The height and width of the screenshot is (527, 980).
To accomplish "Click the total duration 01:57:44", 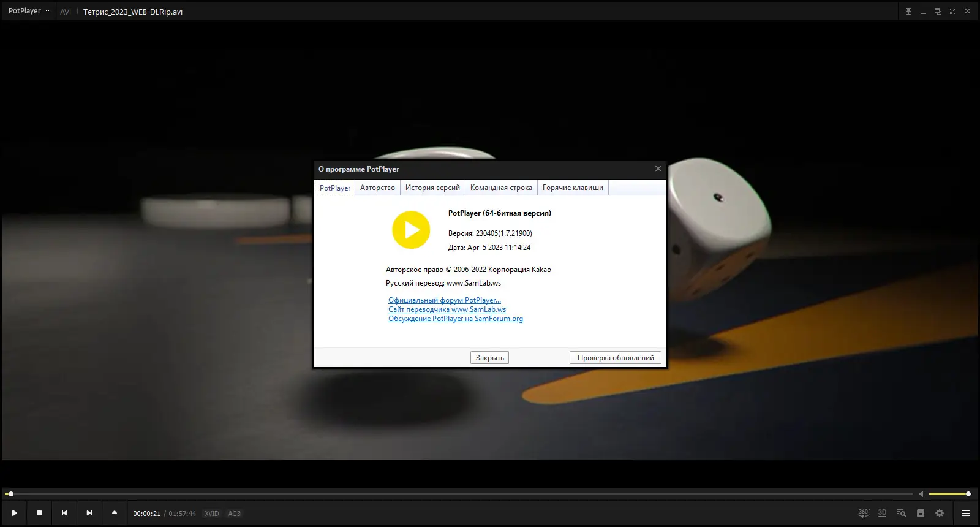I will point(183,514).
